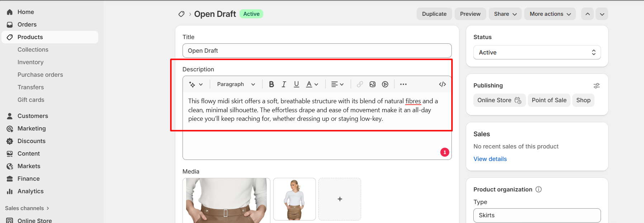Click the Type field containing Skirts
The height and width of the screenshot is (223, 644).
537,215
